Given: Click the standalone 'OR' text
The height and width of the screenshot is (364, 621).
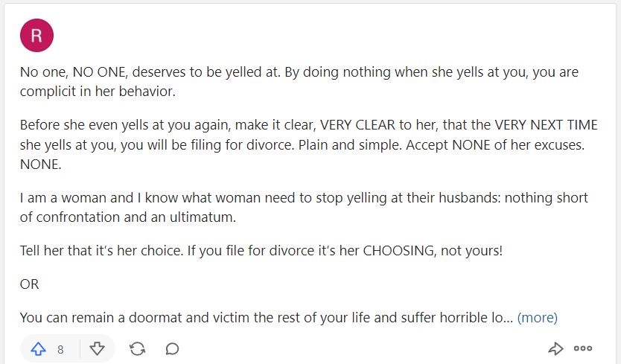Looking at the screenshot, I should point(29,284).
